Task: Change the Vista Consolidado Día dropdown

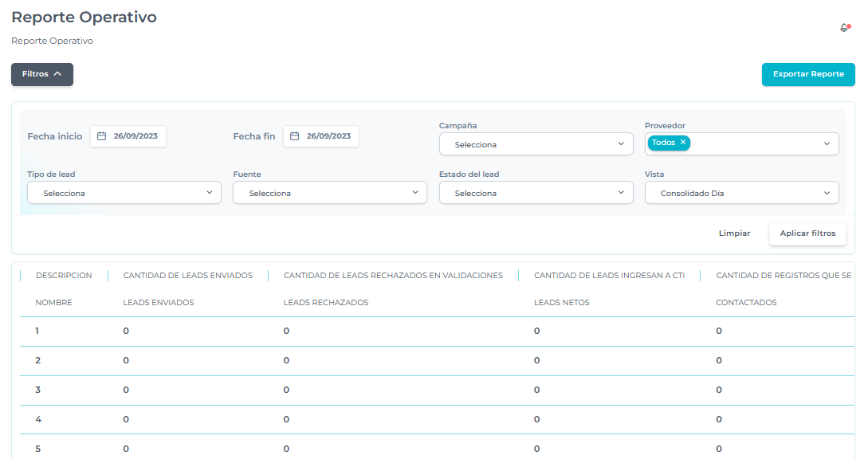Action: [741, 193]
